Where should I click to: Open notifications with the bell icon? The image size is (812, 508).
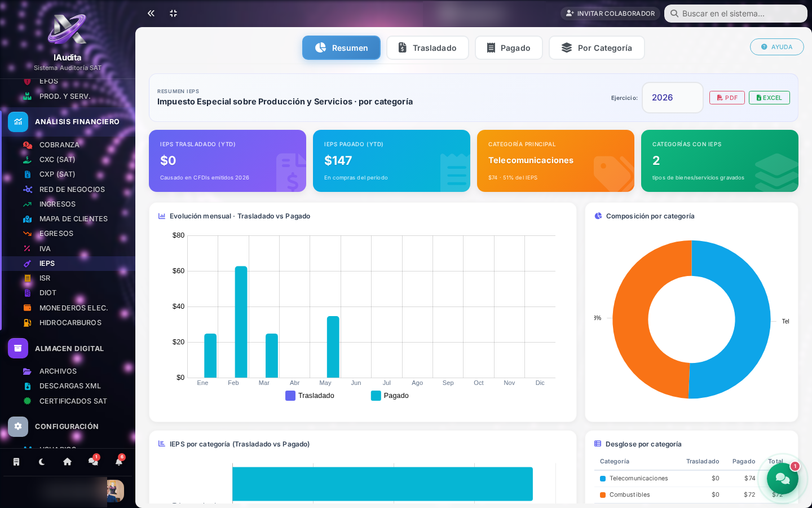[119, 462]
